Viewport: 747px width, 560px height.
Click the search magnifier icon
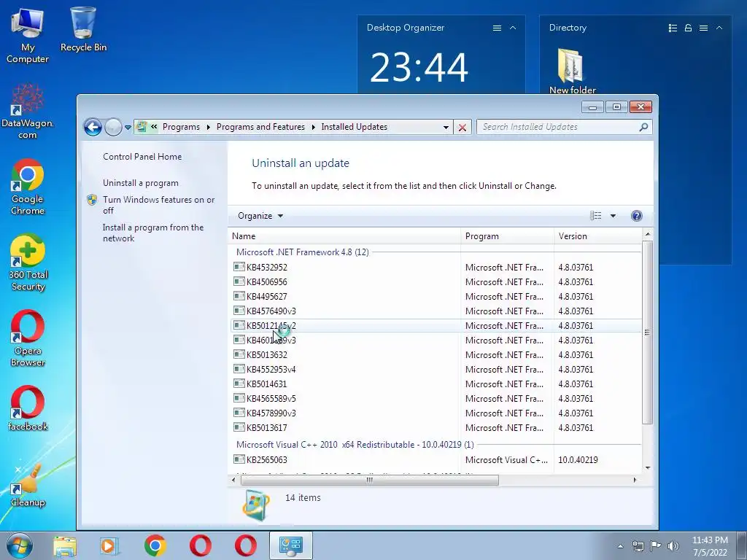click(x=643, y=127)
